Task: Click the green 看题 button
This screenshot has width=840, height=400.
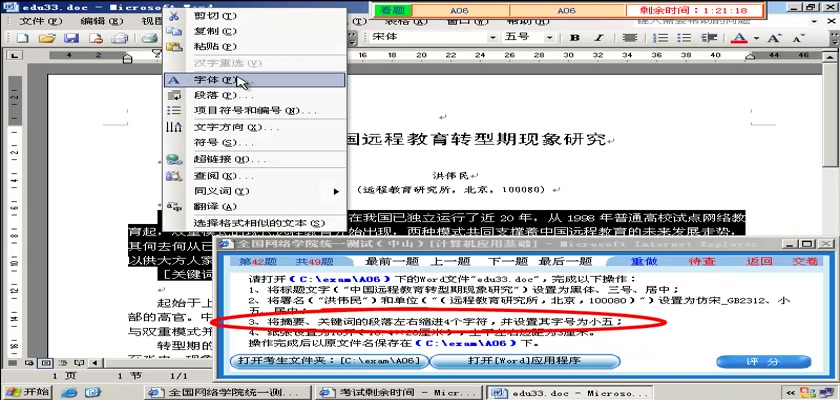Action: 393,10
